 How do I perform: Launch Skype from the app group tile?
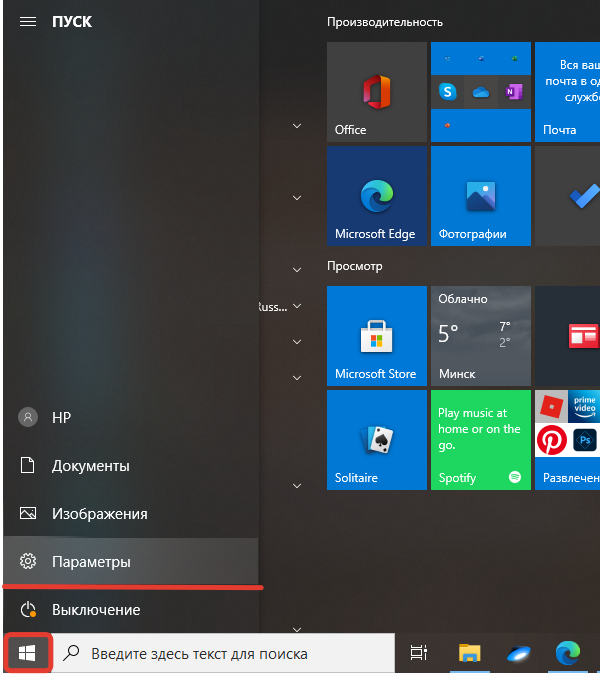click(x=448, y=92)
